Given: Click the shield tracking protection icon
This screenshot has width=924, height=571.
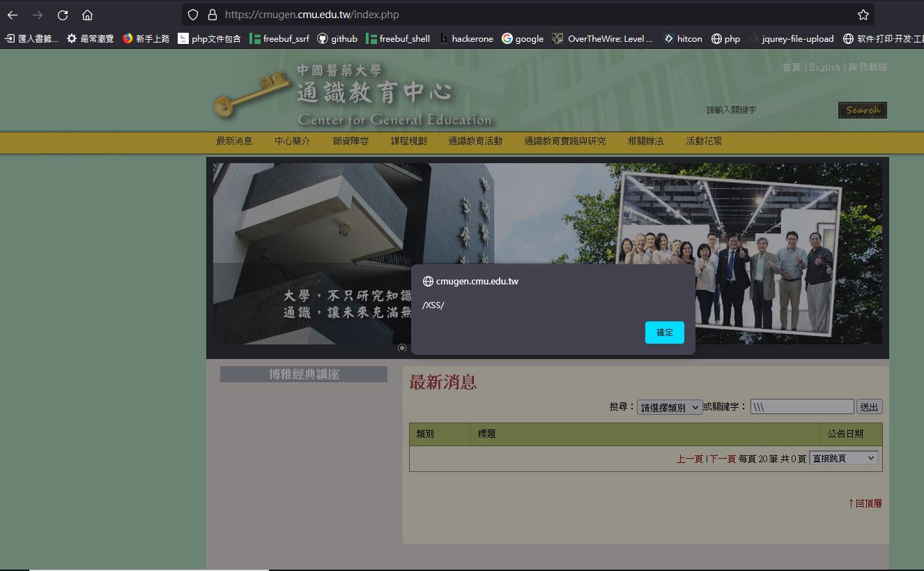Looking at the screenshot, I should 193,15.
